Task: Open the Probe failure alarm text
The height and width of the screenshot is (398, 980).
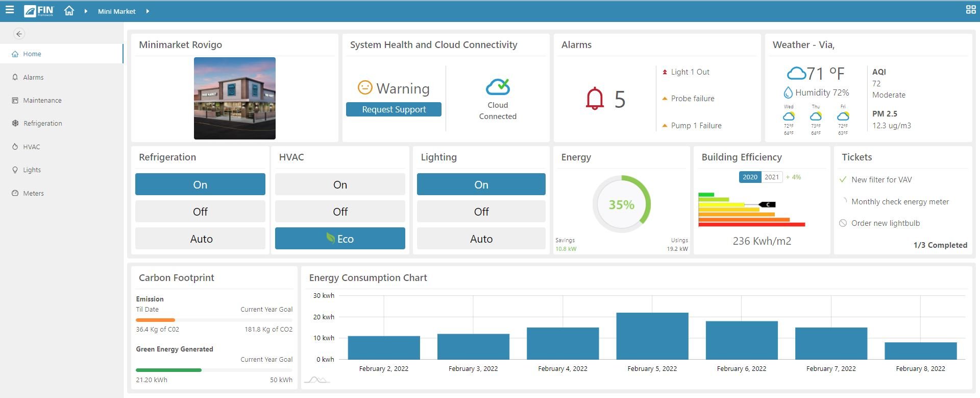Action: click(693, 98)
